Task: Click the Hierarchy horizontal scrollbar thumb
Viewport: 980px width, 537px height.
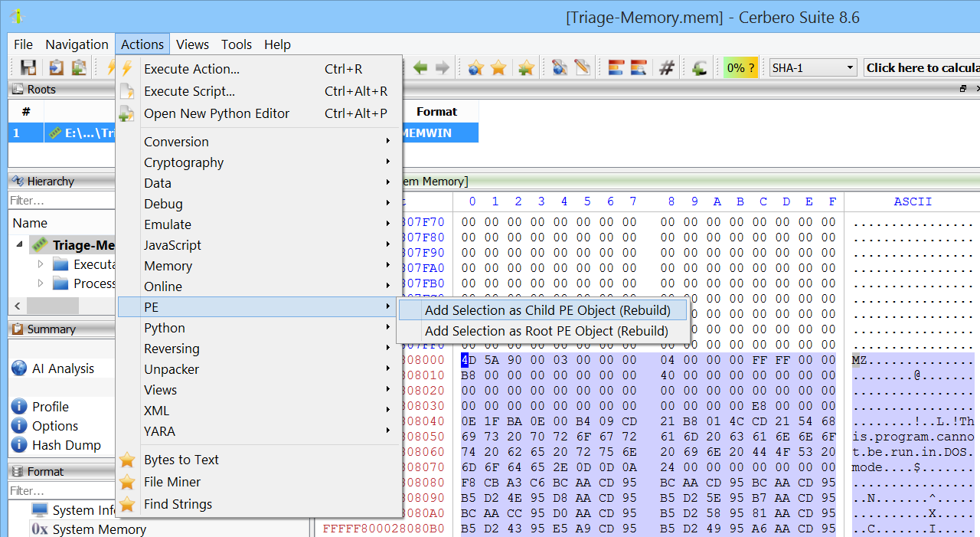Action: 52,306
